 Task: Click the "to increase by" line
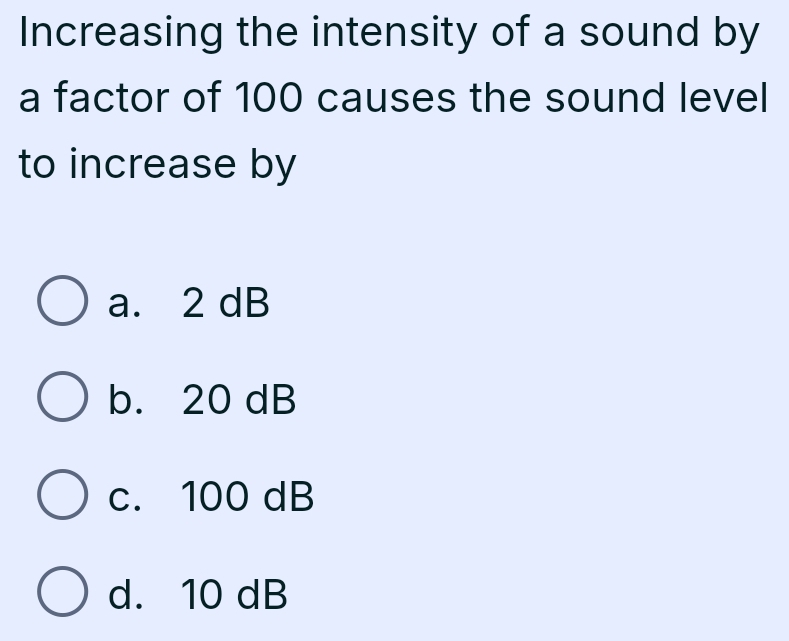tap(158, 165)
